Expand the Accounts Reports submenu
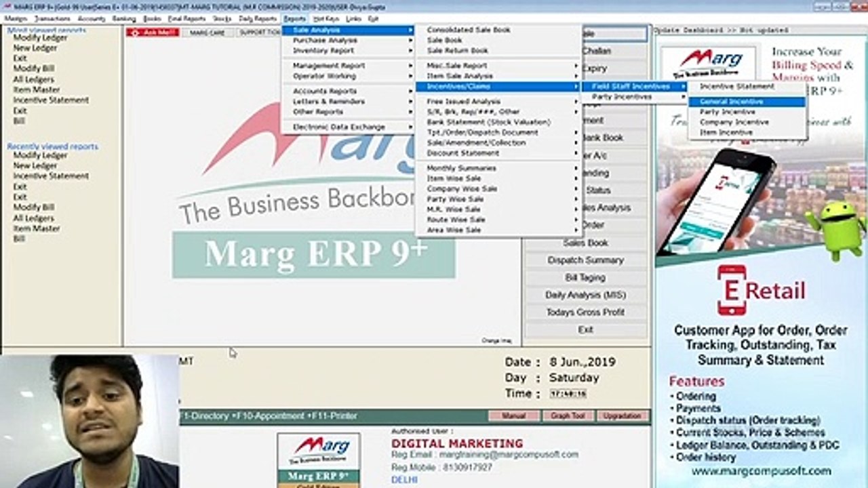 coord(349,91)
